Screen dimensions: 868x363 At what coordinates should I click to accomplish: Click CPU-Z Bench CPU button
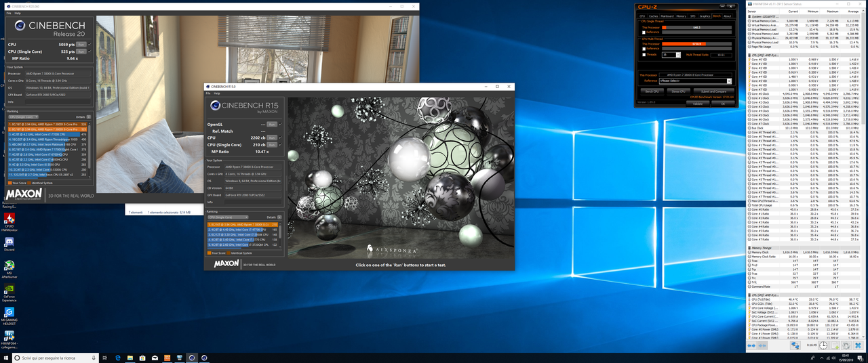652,91
